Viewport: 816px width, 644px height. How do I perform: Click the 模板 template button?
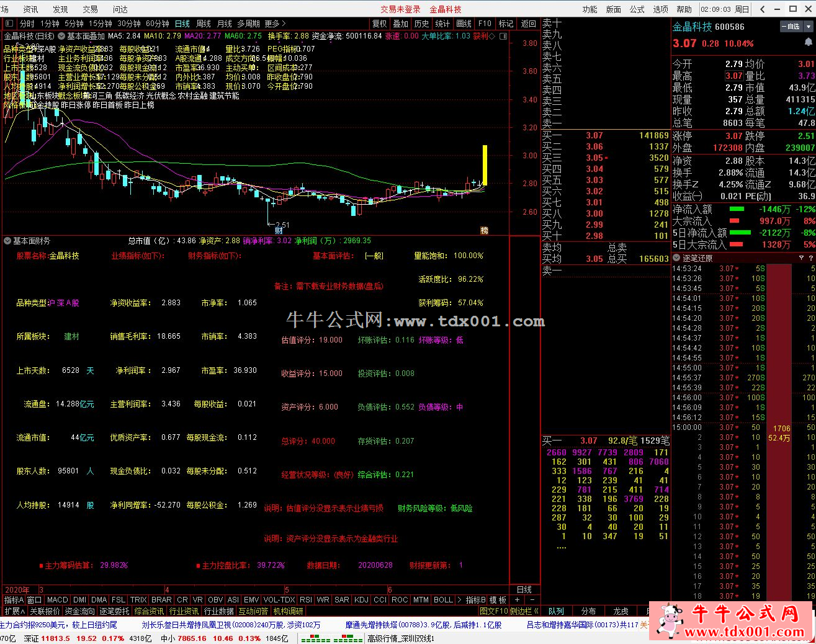(x=498, y=600)
